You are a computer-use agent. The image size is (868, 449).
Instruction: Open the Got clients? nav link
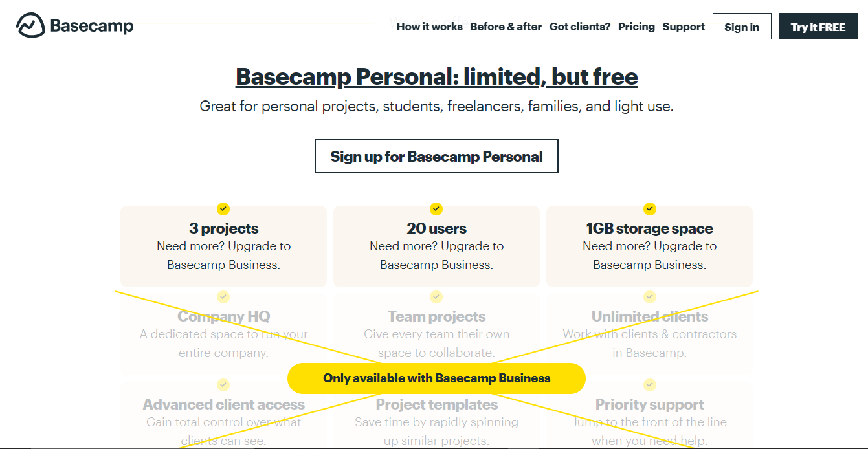pyautogui.click(x=580, y=27)
